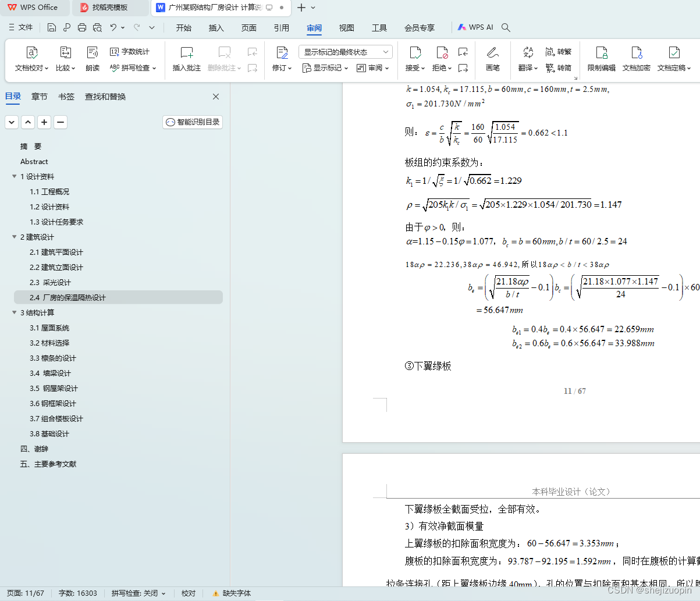Open WPS AI from the menu bar

click(x=475, y=27)
